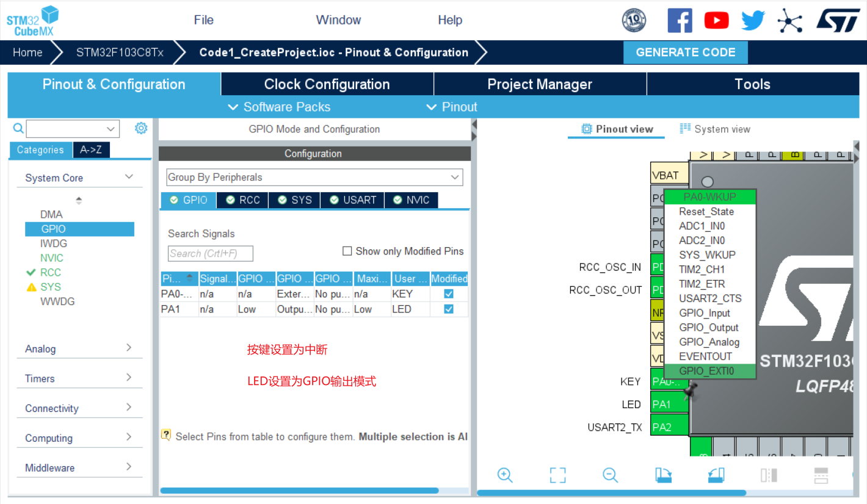Click the configuration panel horizontal scrollbar
Image resolution: width=867 pixels, height=504 pixels.
299,491
